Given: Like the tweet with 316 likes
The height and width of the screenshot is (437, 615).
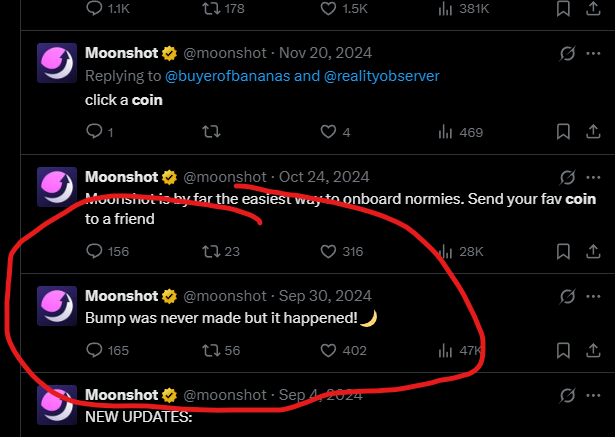Looking at the screenshot, I should click(328, 251).
